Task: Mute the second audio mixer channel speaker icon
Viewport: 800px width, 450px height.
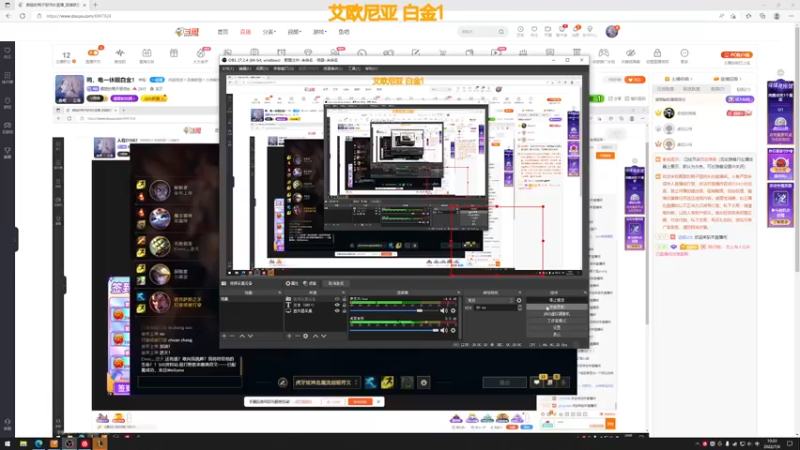Action: pyautogui.click(x=444, y=330)
